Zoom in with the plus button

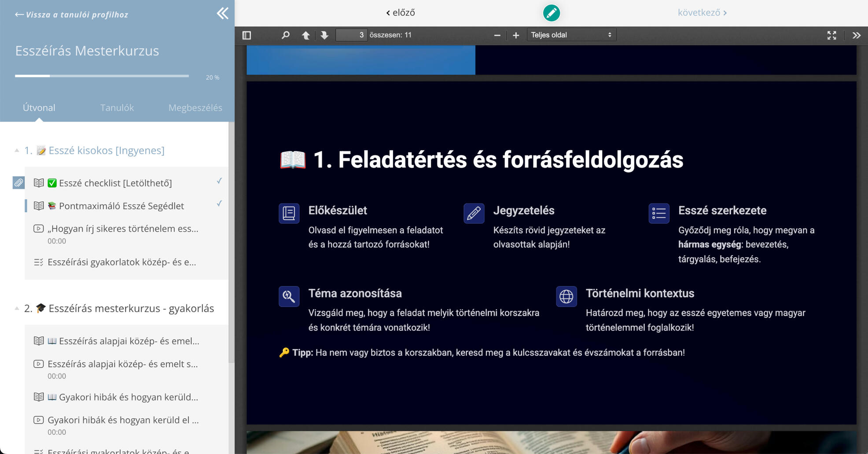(x=516, y=35)
